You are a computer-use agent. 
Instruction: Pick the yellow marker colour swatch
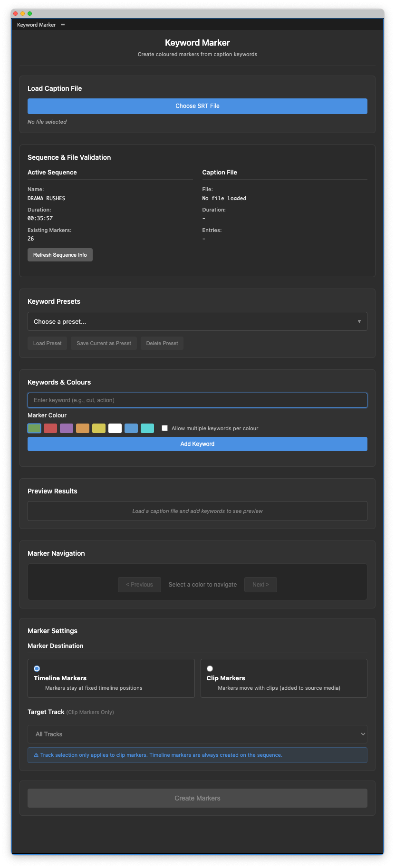[99, 428]
